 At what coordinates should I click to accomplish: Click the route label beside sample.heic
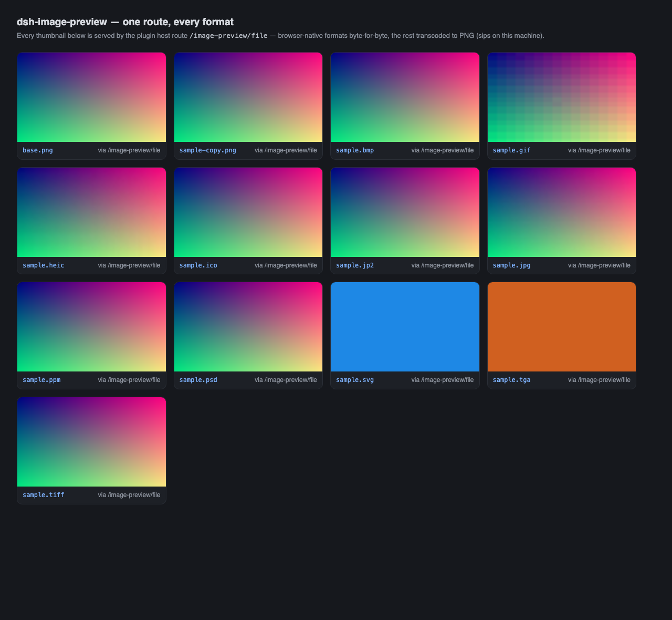click(x=129, y=265)
